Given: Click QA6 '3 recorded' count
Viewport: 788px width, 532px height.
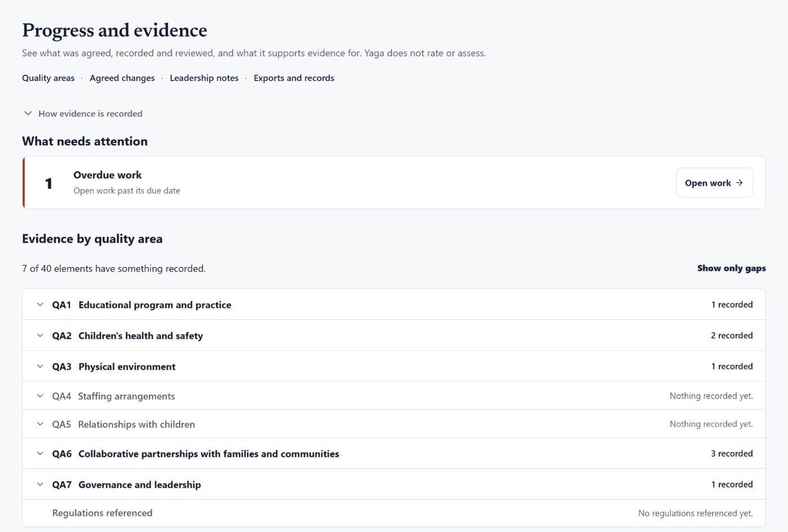Looking at the screenshot, I should tap(732, 453).
